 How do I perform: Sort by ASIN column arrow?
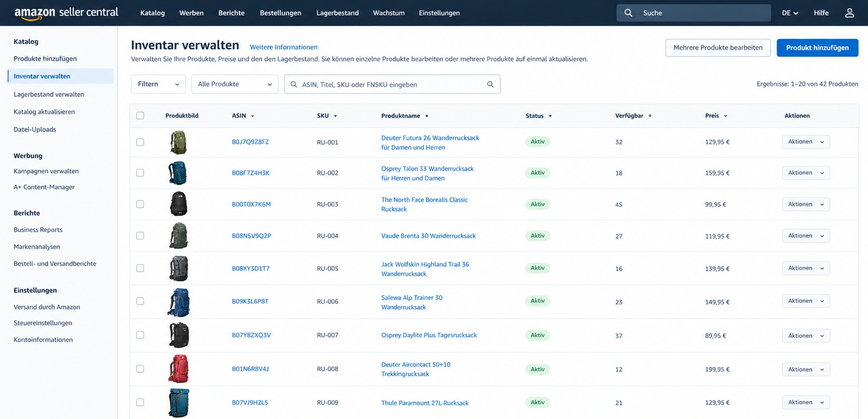pos(253,116)
